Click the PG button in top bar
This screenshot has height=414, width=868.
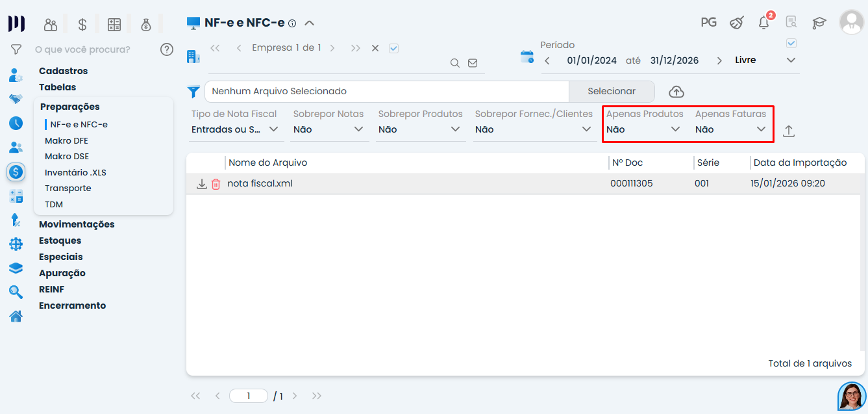tap(708, 23)
